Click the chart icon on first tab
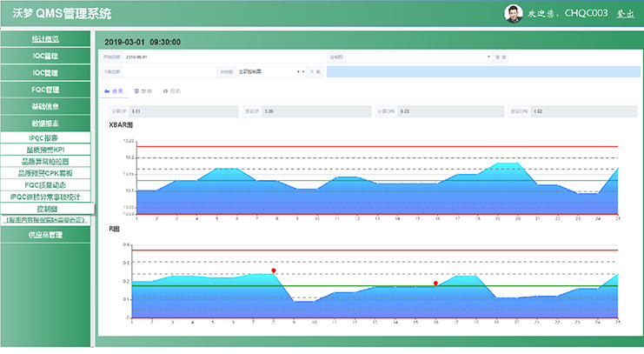Image resolution: width=644 pixels, height=354 pixels. pos(107,90)
